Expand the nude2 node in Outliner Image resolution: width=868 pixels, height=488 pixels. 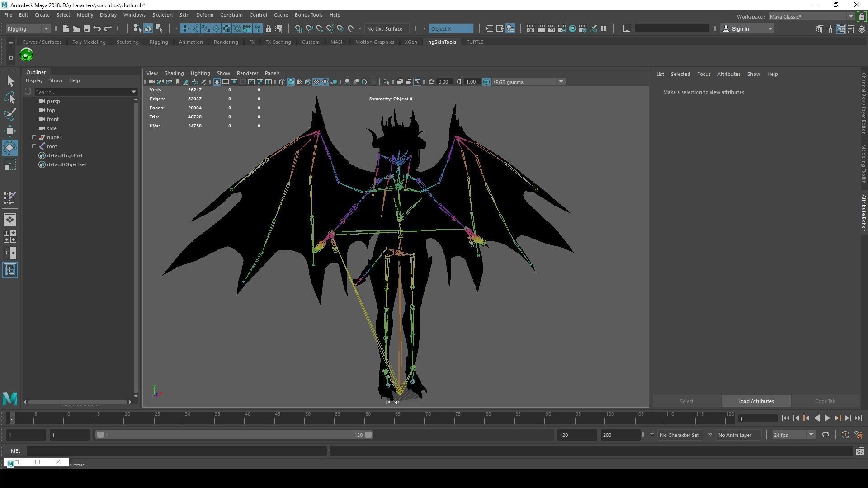(x=34, y=137)
